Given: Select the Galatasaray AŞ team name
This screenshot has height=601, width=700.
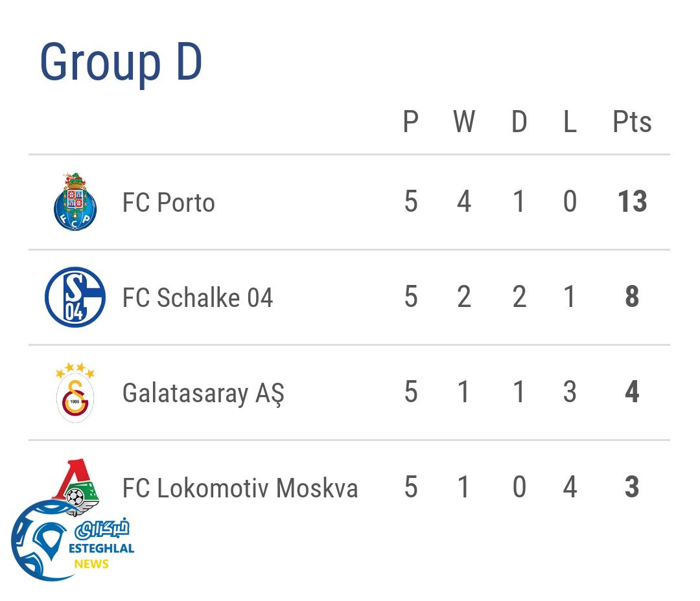Looking at the screenshot, I should [x=203, y=393].
